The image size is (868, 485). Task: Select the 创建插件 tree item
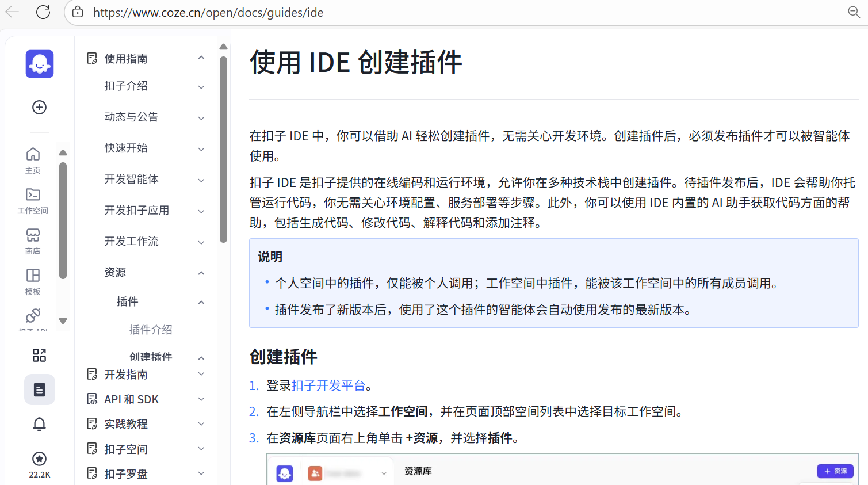(151, 357)
